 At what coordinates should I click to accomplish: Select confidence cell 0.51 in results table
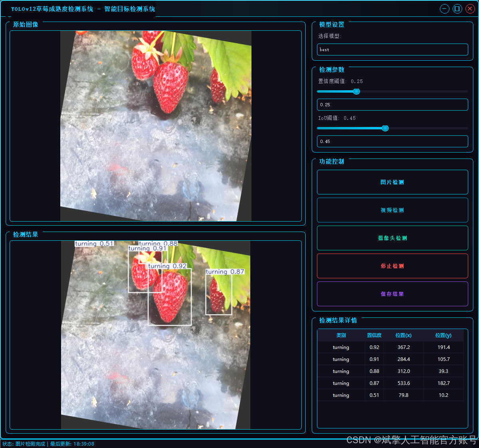coord(374,395)
